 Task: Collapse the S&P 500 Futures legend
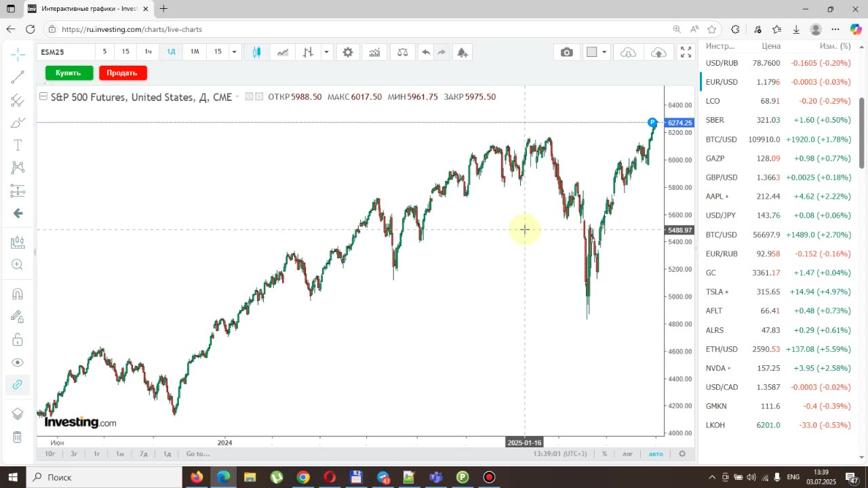click(x=43, y=97)
